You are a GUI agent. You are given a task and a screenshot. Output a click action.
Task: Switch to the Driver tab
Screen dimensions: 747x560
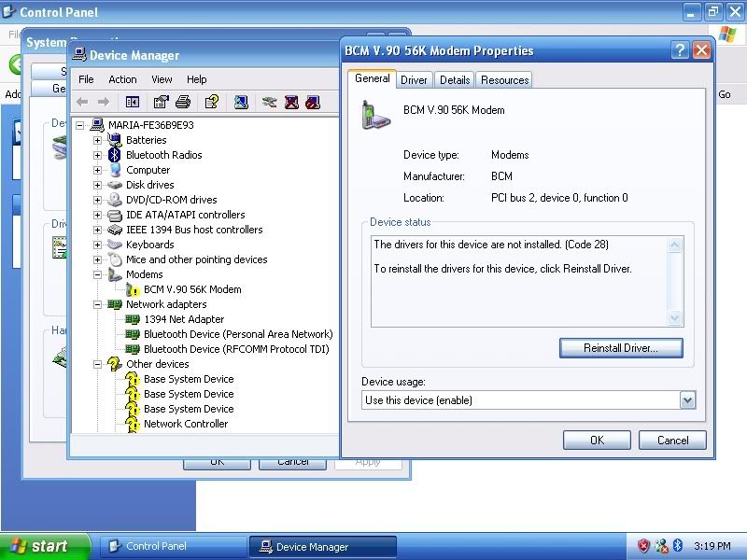tap(414, 80)
